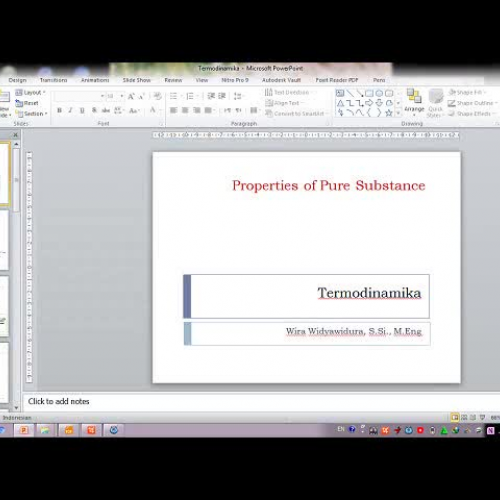Image resolution: width=500 pixels, height=500 pixels.
Task: Toggle Underline formatting in Font group
Action: [82, 110]
